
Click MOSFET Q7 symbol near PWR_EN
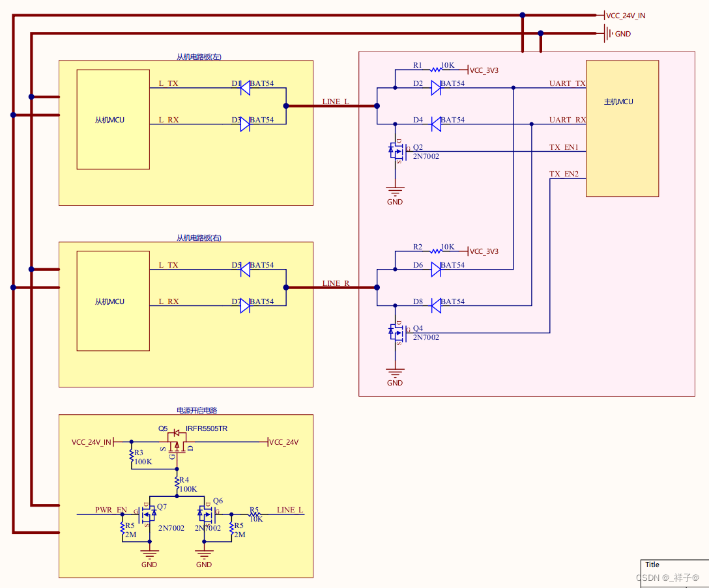tap(149, 514)
